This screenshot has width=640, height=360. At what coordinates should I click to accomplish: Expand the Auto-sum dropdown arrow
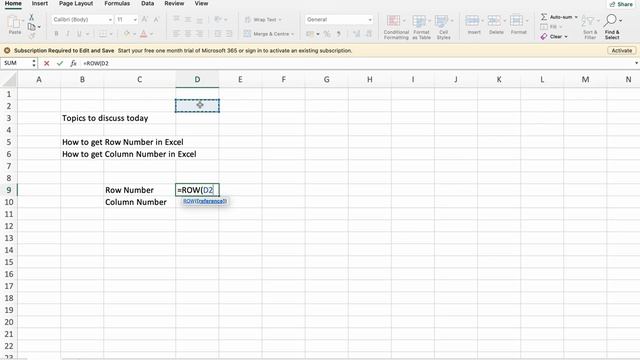[576, 17]
